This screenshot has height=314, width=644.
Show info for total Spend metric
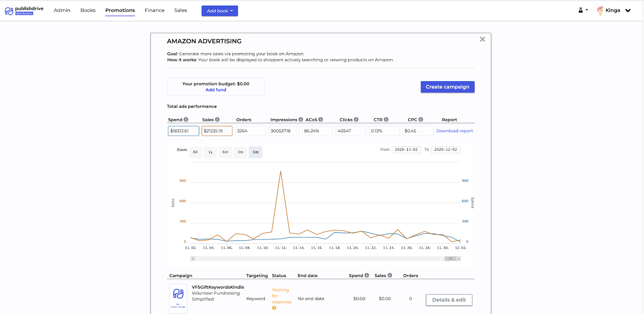tap(186, 119)
